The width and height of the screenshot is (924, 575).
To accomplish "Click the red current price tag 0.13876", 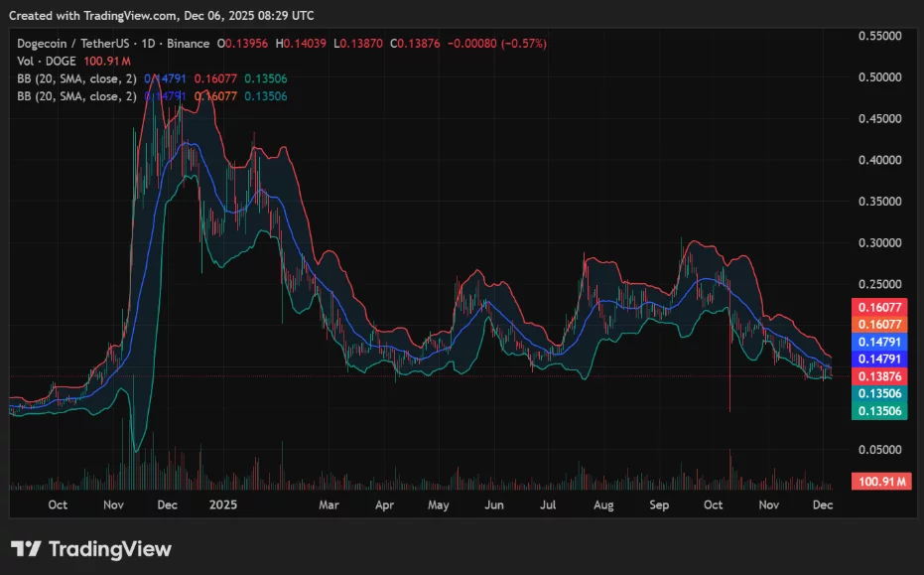I will [878, 375].
